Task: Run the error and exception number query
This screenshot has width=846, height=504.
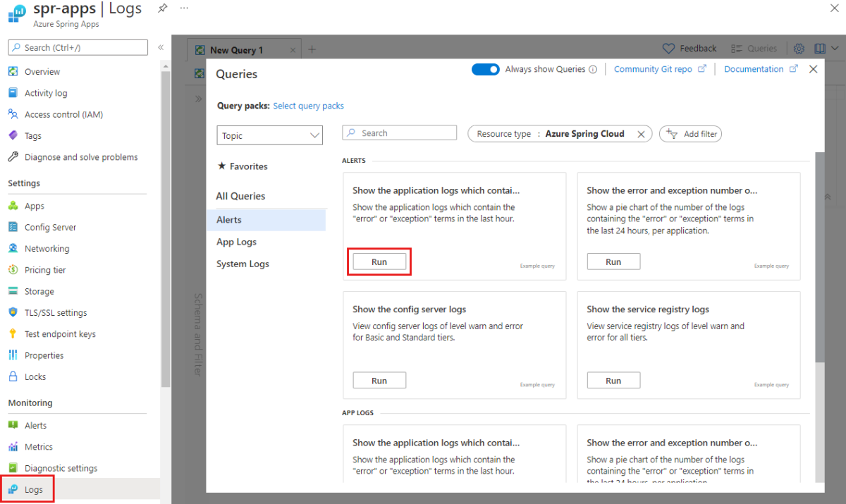Action: pyautogui.click(x=613, y=262)
